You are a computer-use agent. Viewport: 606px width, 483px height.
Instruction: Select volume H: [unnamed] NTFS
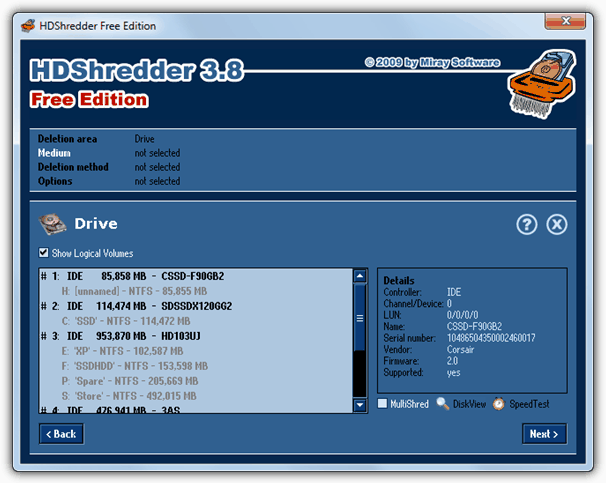(x=196, y=291)
